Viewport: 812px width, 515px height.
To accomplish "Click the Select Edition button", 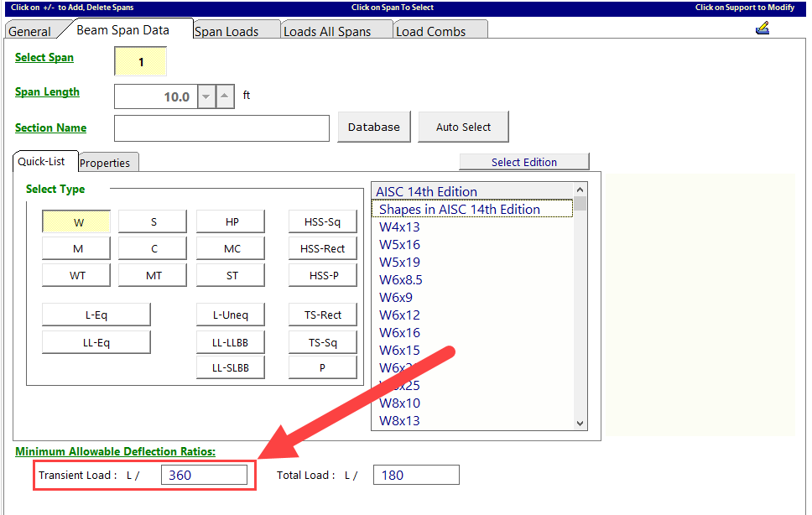I will coord(524,162).
